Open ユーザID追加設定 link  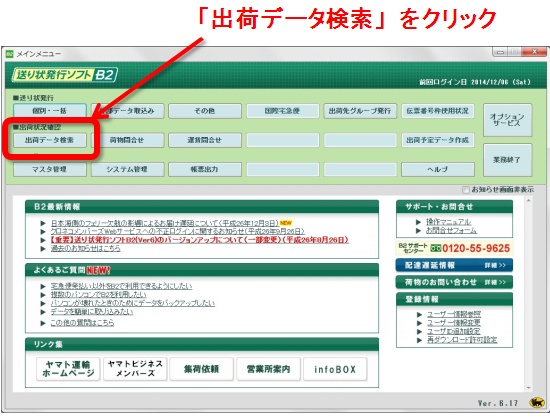coord(454,331)
